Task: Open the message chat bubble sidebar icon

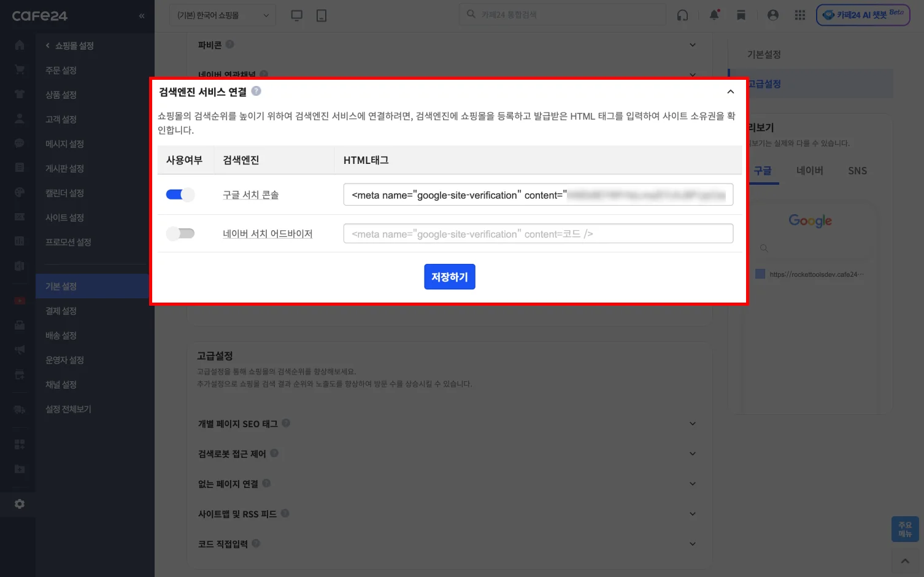Action: 18,143
